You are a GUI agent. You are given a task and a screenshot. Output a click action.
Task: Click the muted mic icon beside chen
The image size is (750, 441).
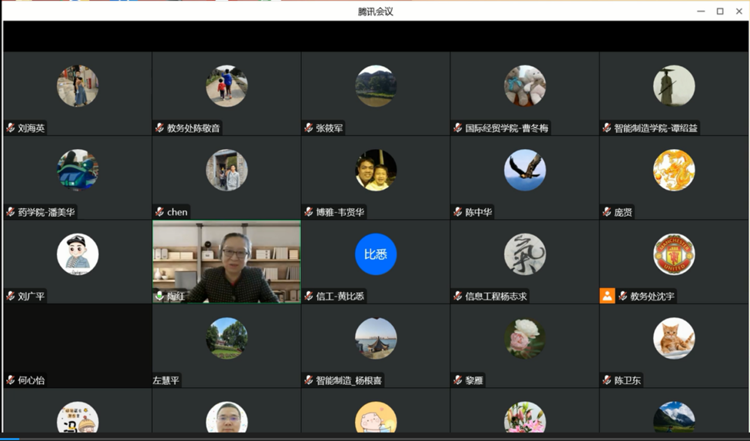tap(159, 212)
